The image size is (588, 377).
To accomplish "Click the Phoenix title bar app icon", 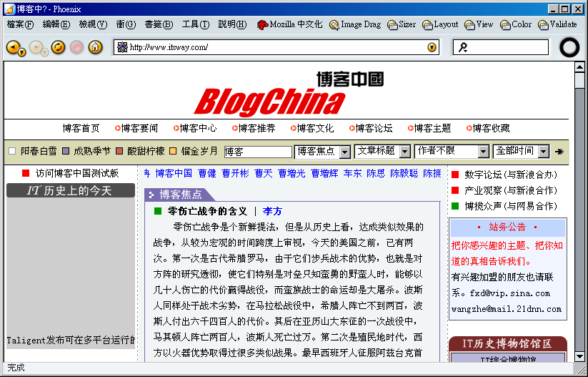I will [9, 9].
